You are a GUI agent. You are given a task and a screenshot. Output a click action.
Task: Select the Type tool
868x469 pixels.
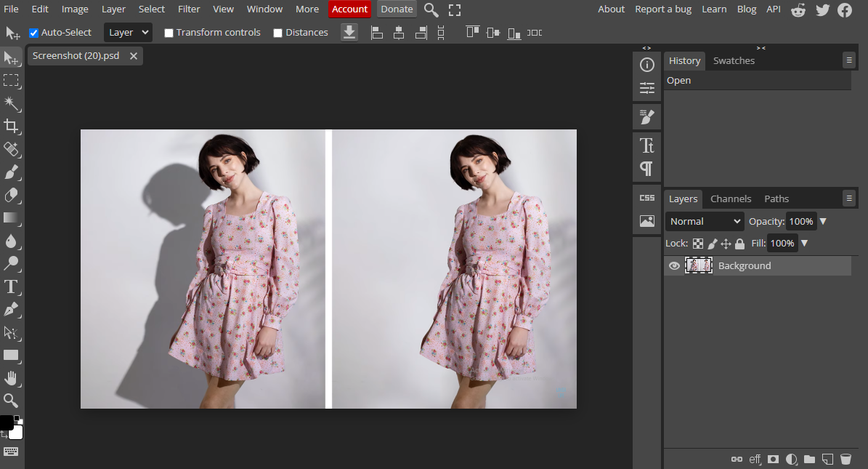tap(12, 286)
